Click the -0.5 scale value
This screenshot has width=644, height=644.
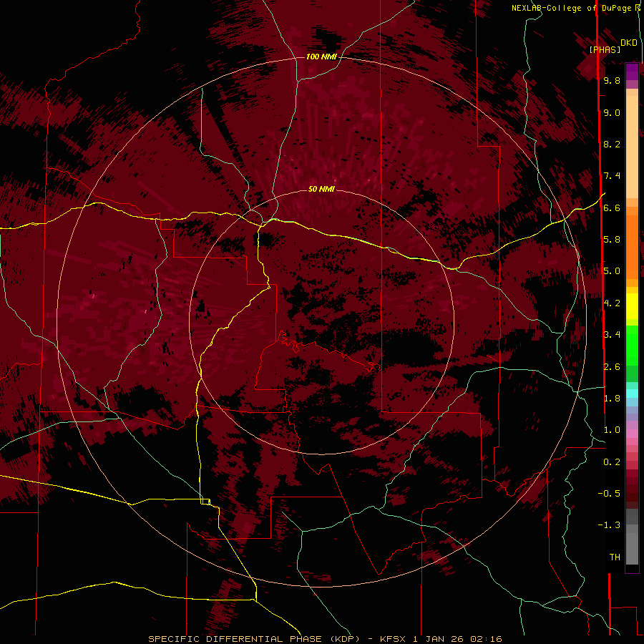click(x=609, y=494)
